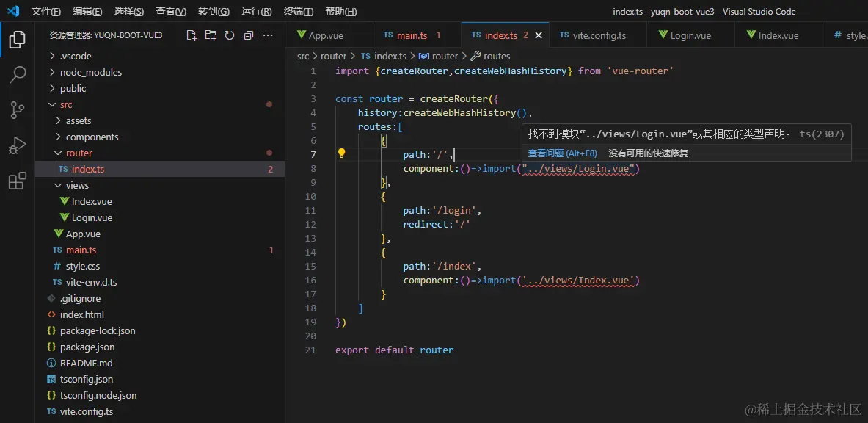The height and width of the screenshot is (423, 868).
Task: Open the 帮助(H) menu
Action: point(341,12)
